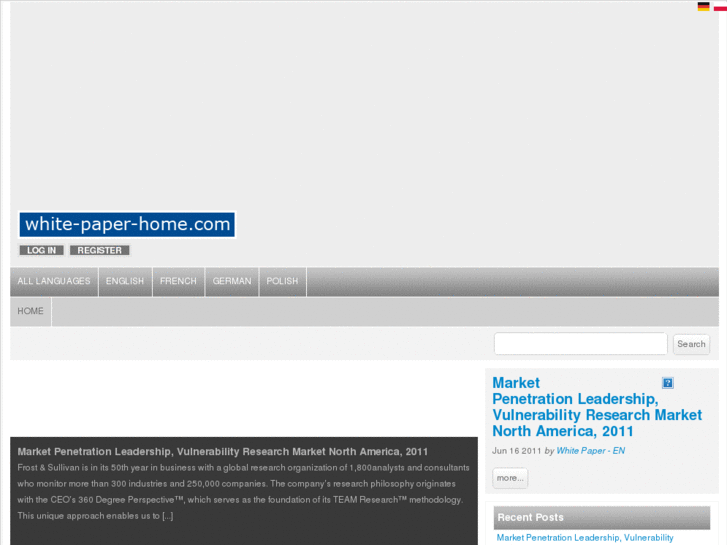Select the FRENCH menu item
The width and height of the screenshot is (727, 545).
pyautogui.click(x=178, y=281)
